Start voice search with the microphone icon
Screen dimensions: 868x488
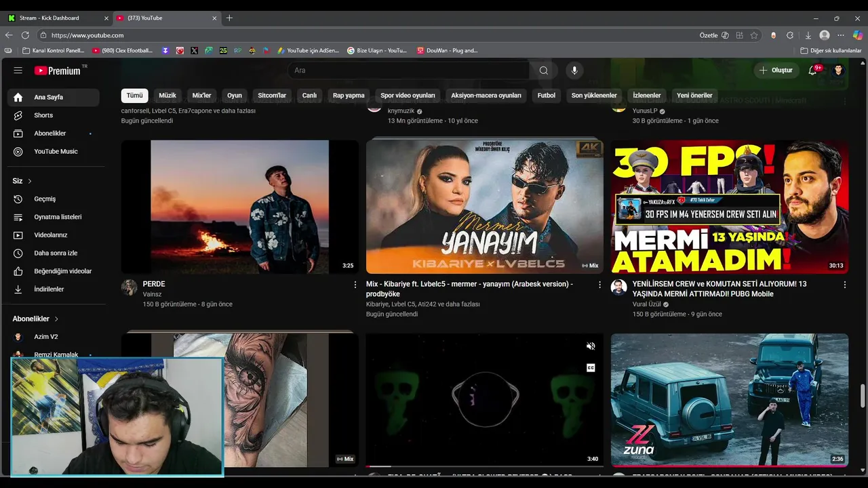[x=574, y=70]
